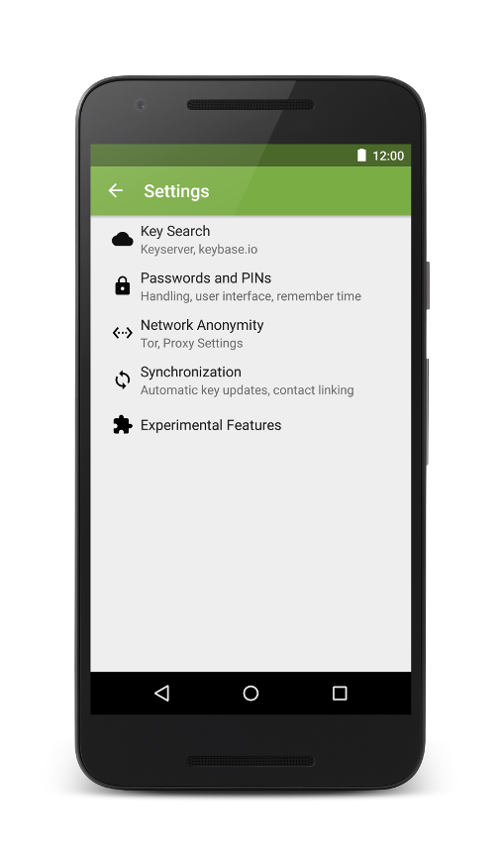Click the Network Anonymity dotted-arrows icon
The height and width of the screenshot is (865, 504).
pyautogui.click(x=123, y=333)
